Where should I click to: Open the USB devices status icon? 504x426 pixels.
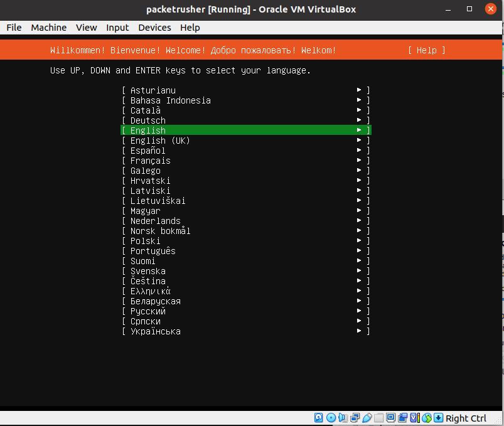click(367, 418)
